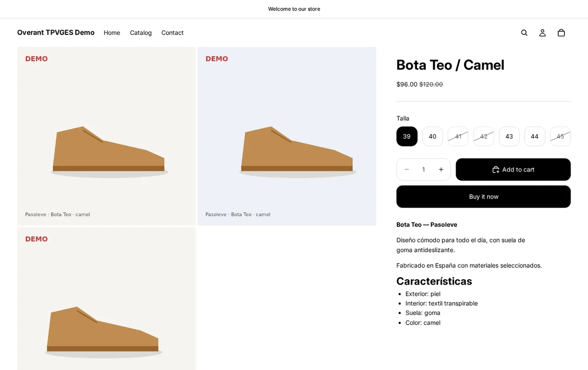Select unavailable size 41
The height and width of the screenshot is (370, 588).
[x=458, y=136]
